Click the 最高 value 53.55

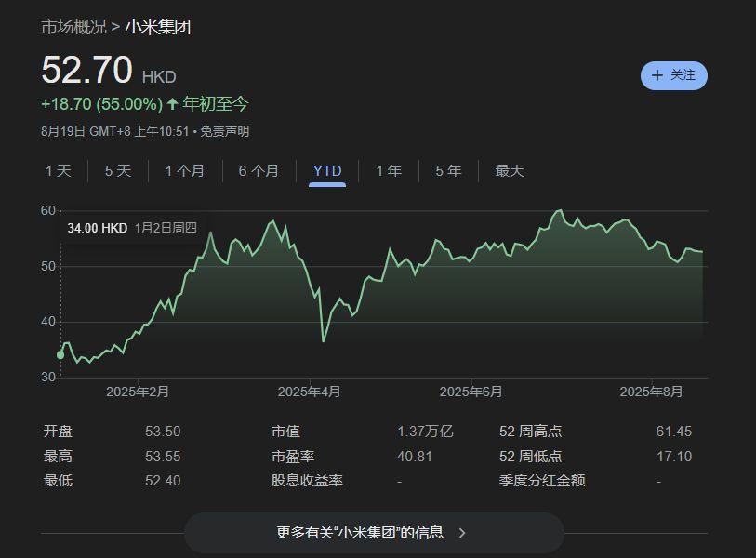click(163, 457)
